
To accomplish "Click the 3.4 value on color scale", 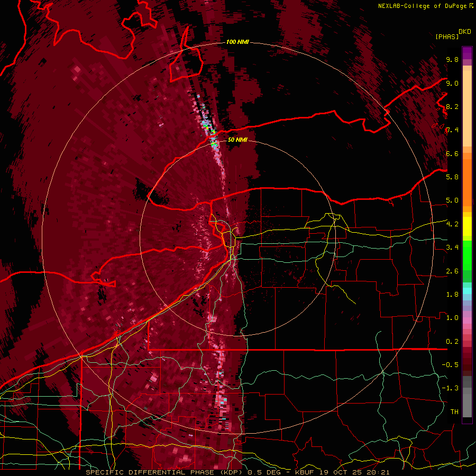I will click(x=452, y=247).
